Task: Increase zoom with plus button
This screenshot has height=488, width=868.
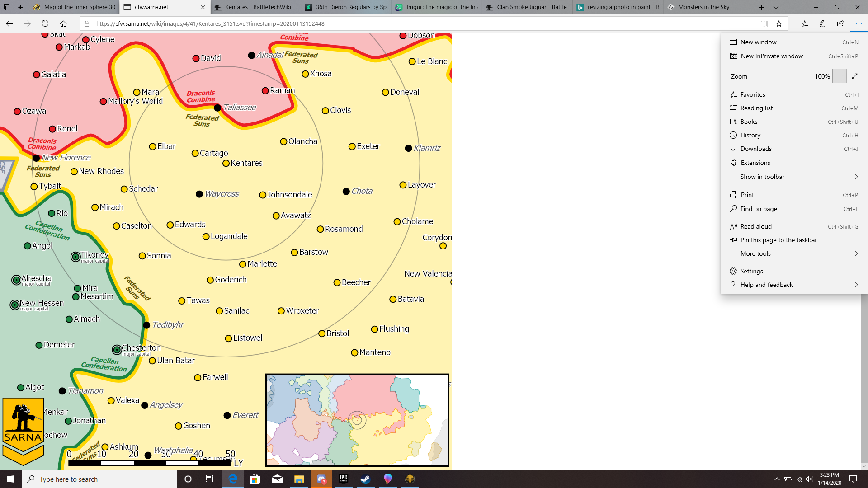Action: 840,76
